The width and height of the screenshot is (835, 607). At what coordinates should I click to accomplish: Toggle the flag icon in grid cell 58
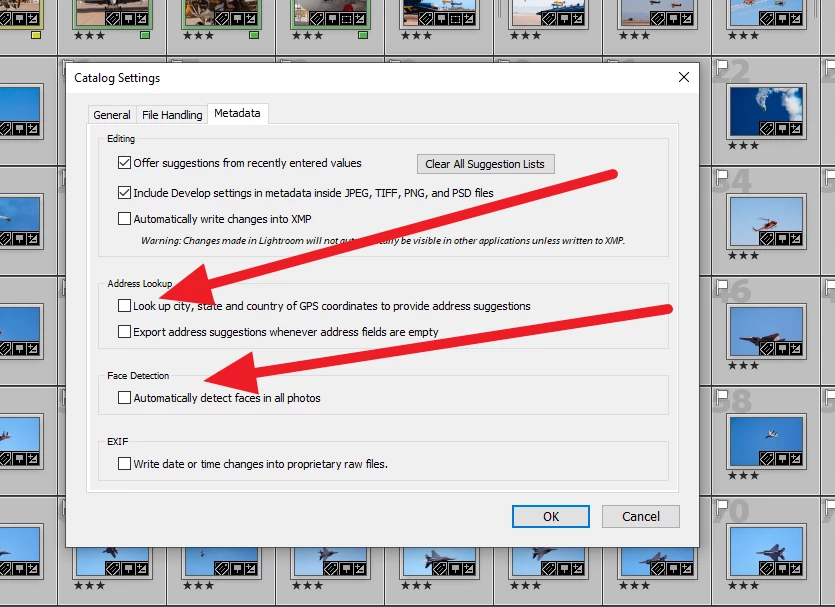click(722, 397)
